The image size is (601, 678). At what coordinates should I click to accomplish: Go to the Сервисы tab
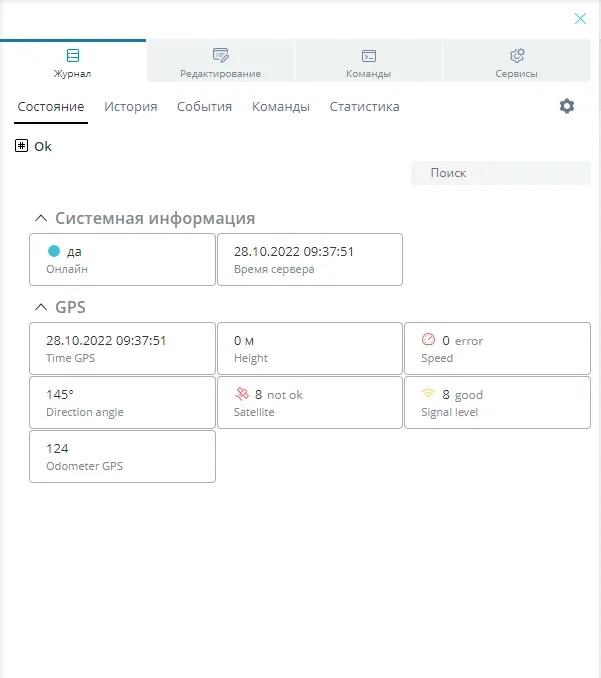(x=516, y=62)
